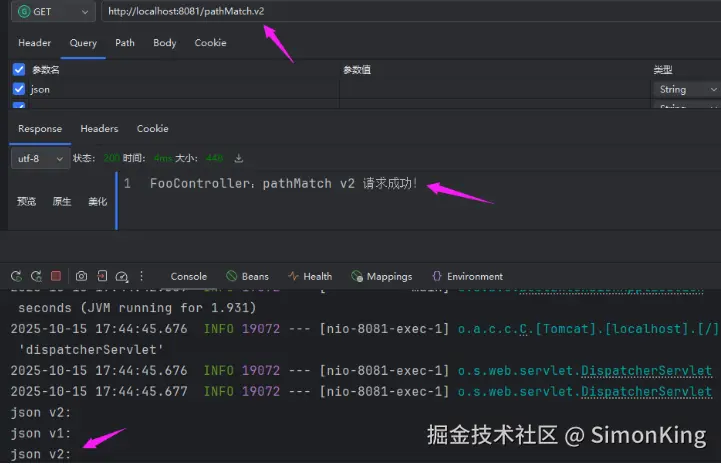Open the Mappings tab
The height and width of the screenshot is (464, 721).
382,276
